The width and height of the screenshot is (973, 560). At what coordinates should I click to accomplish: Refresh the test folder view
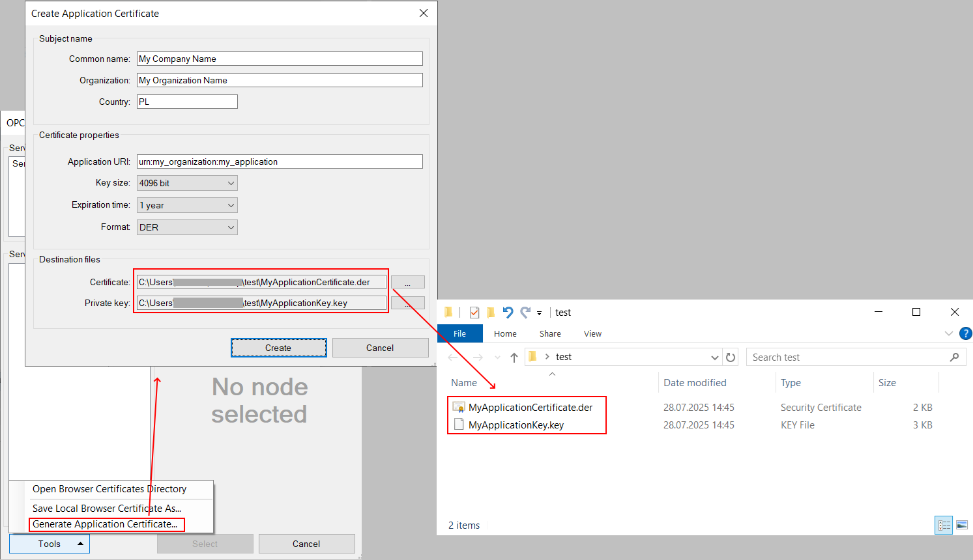point(731,357)
